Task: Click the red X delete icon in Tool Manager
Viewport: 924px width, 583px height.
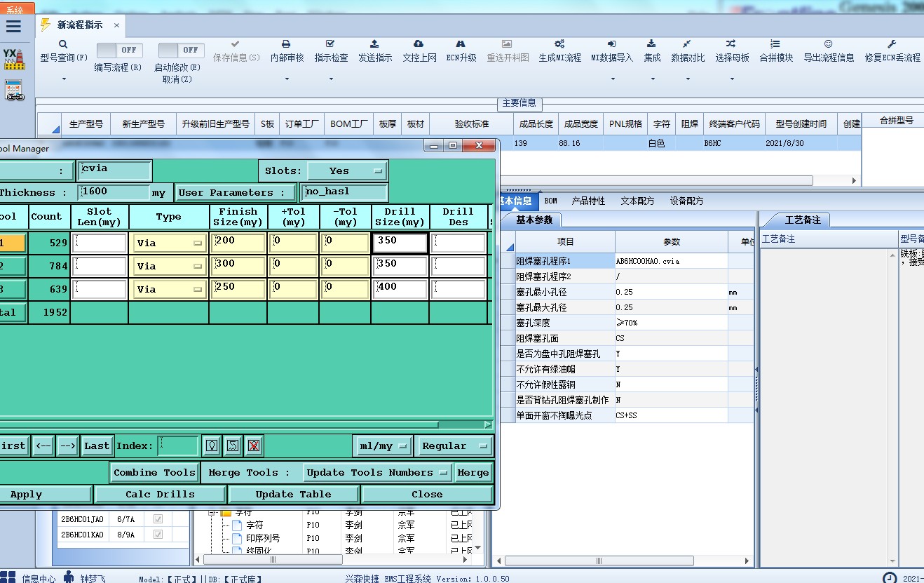Action: [x=254, y=445]
